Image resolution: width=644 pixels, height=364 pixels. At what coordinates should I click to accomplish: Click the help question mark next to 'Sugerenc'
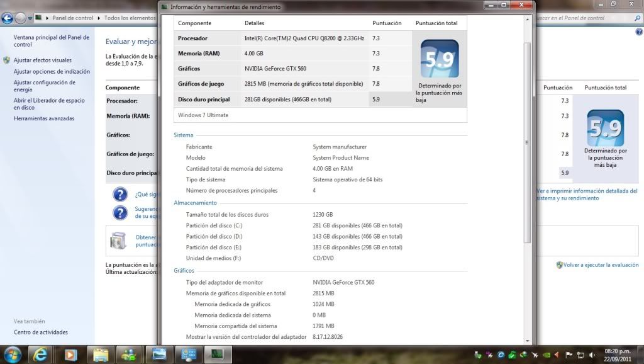120,213
